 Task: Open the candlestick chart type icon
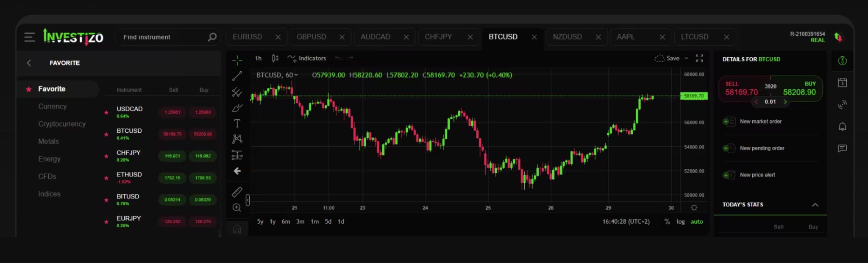(x=275, y=58)
